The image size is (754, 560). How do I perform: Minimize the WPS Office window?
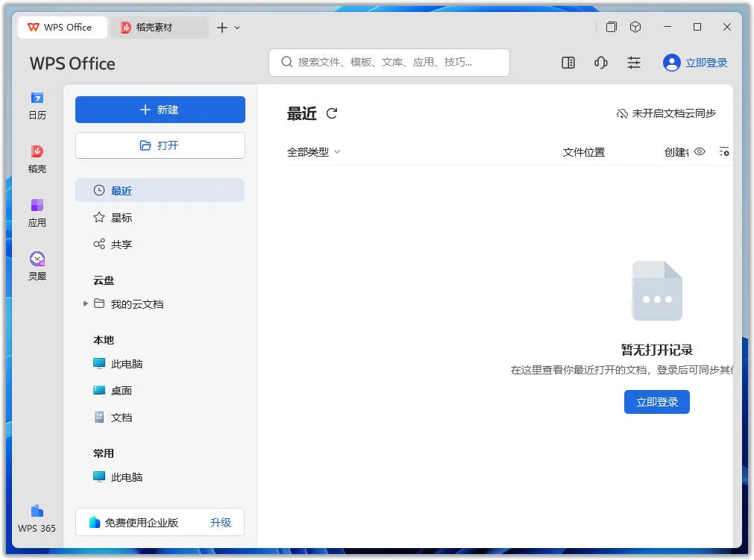point(667,27)
